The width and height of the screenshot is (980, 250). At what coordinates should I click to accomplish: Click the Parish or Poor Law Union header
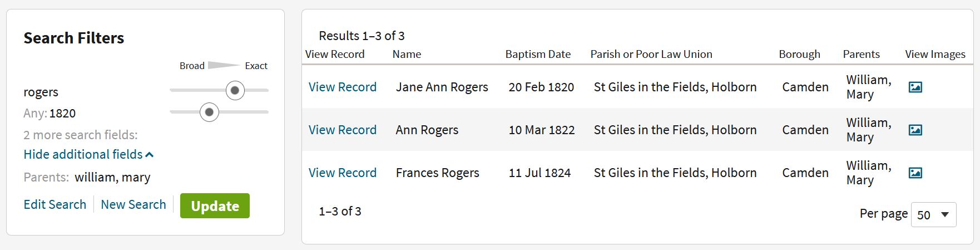click(x=651, y=55)
